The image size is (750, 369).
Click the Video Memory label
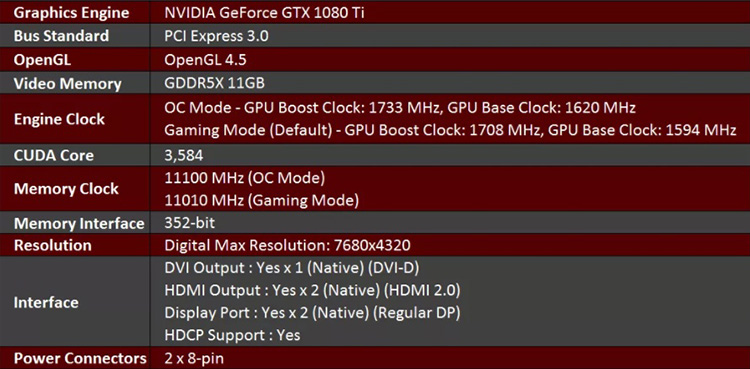coord(67,84)
